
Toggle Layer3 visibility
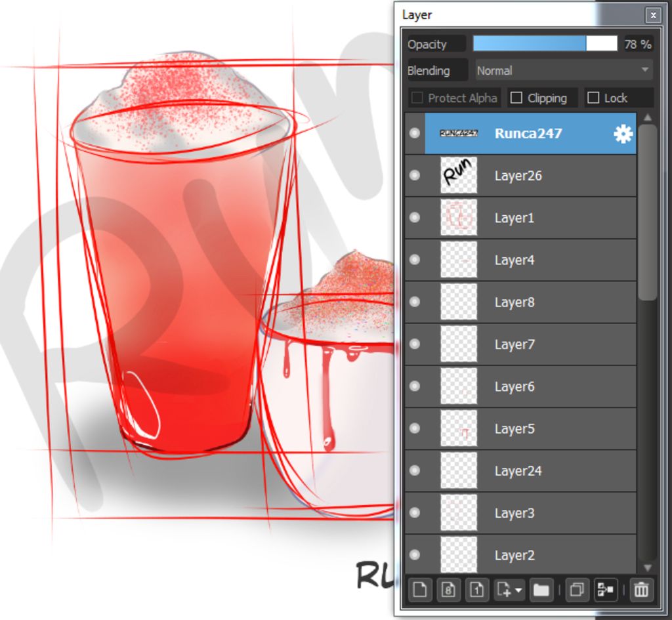[415, 513]
